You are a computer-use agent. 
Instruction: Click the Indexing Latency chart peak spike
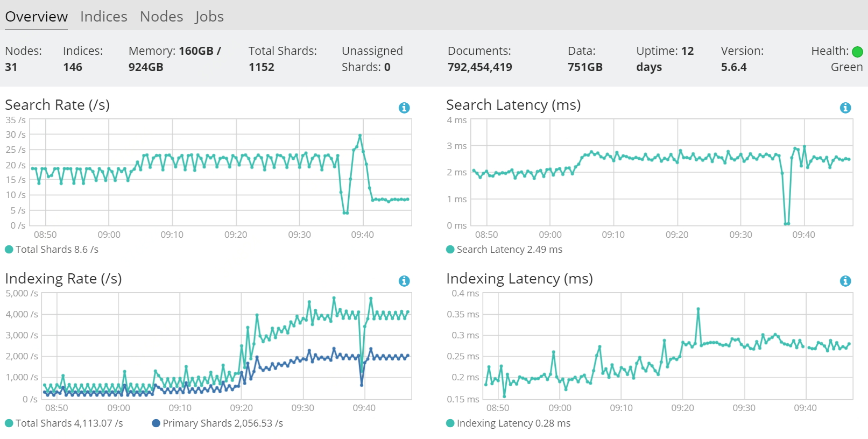pos(698,309)
